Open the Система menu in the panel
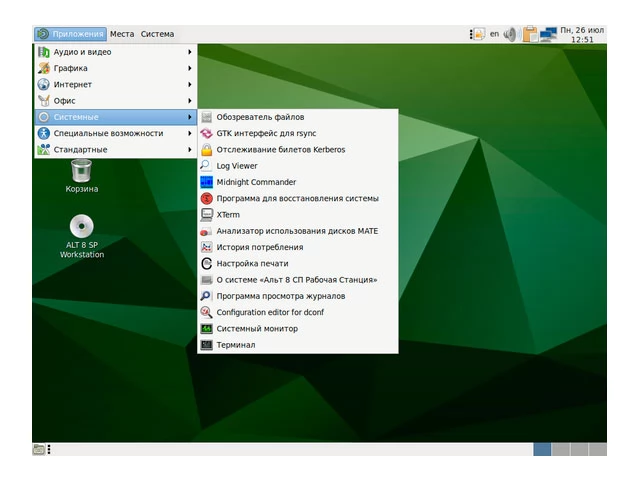The image size is (640, 480). coord(157,34)
